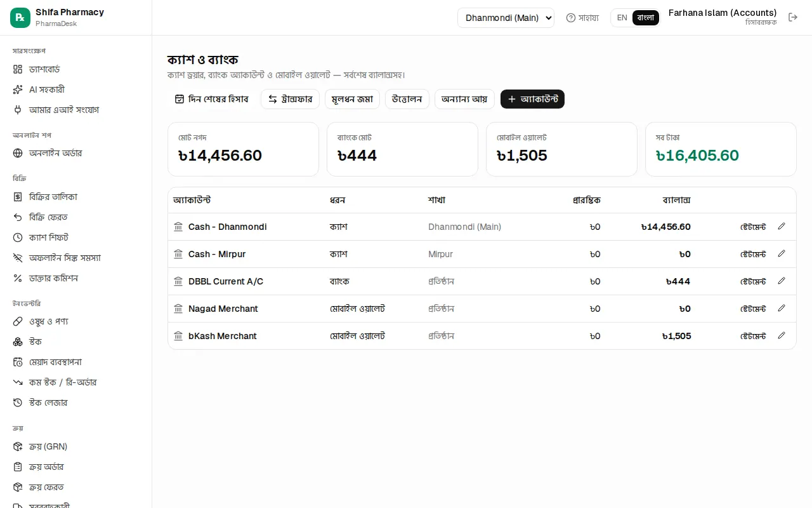This screenshot has height=508, width=812.
Task: Open অফলাইন সিঙ্ক সমস্যা in the sidebar
Action: [x=75, y=258]
